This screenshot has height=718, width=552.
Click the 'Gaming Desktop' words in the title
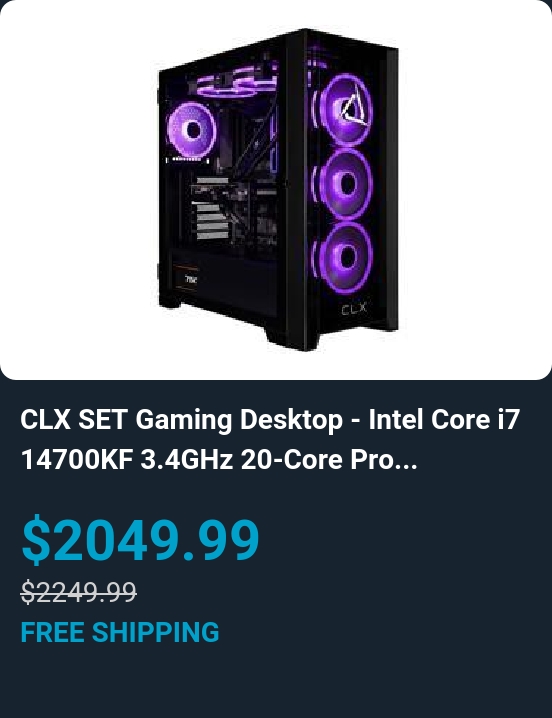[239, 419]
